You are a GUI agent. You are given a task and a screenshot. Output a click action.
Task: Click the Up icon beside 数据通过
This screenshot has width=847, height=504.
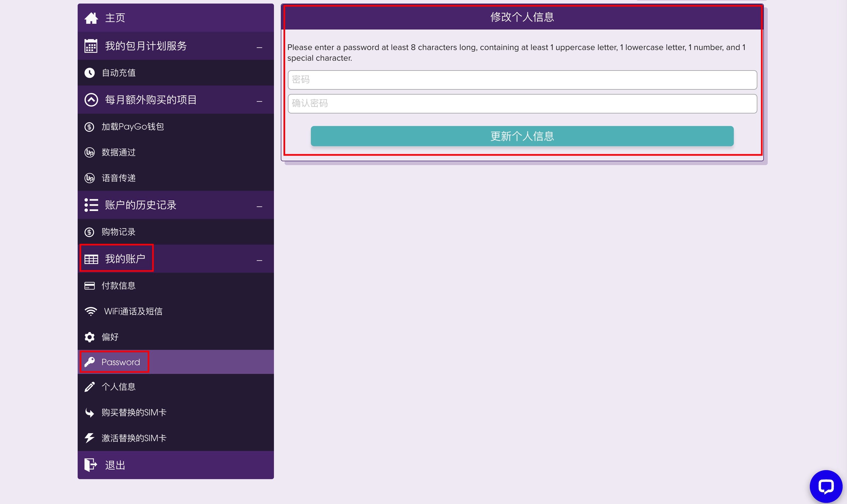click(x=89, y=153)
